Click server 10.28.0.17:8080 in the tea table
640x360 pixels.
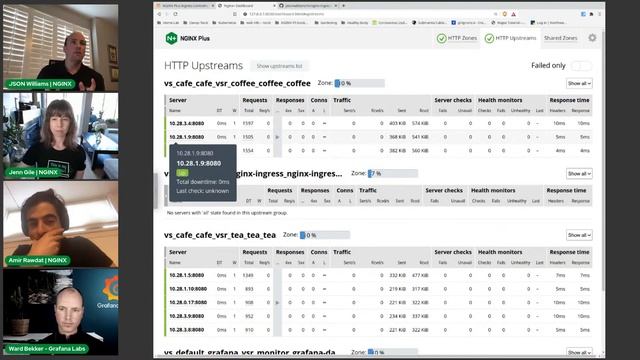[188, 302]
